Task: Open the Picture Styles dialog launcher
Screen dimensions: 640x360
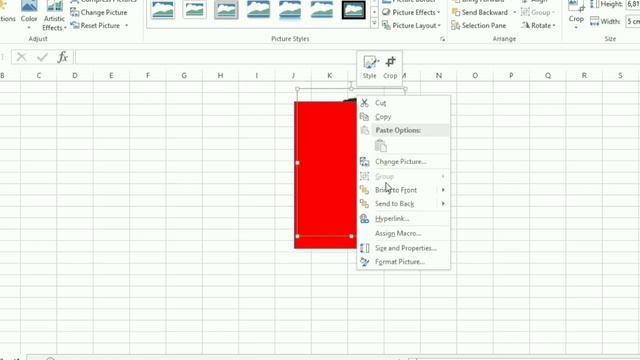Action: point(442,39)
